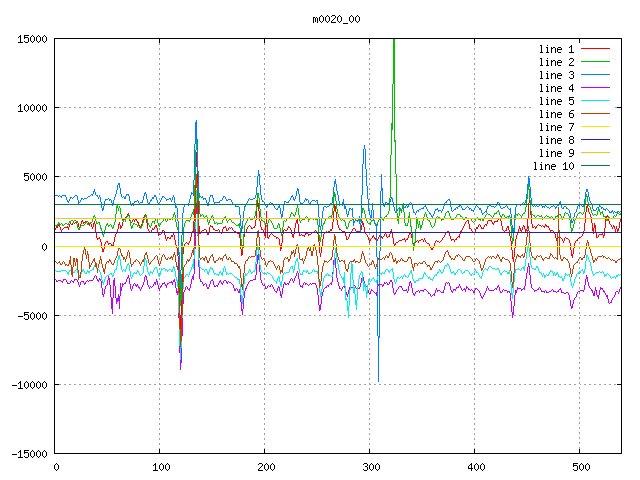The image size is (640, 480).
Task: Click the 0 label on the y-axis
Action: coord(44,247)
